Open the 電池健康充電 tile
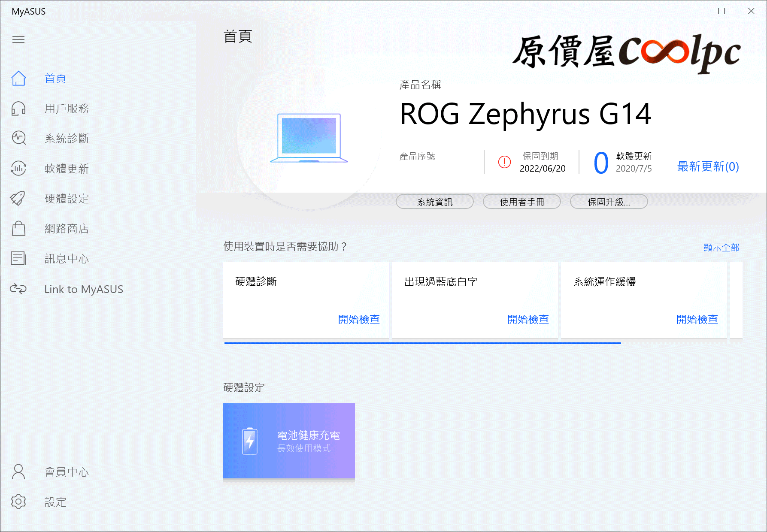 [289, 441]
